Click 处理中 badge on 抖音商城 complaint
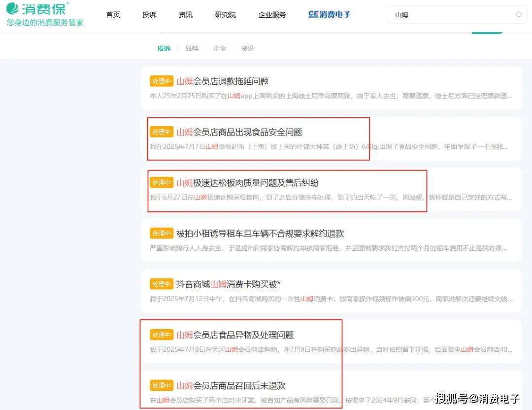Image resolution: width=532 pixels, height=410 pixels. pyautogui.click(x=162, y=284)
